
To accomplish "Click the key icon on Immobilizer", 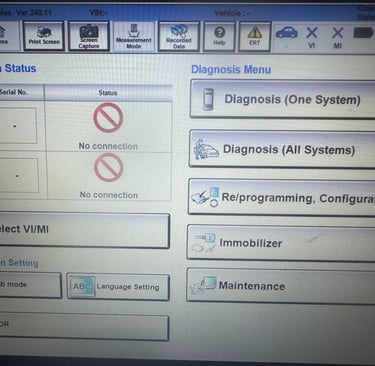I will tap(203, 243).
